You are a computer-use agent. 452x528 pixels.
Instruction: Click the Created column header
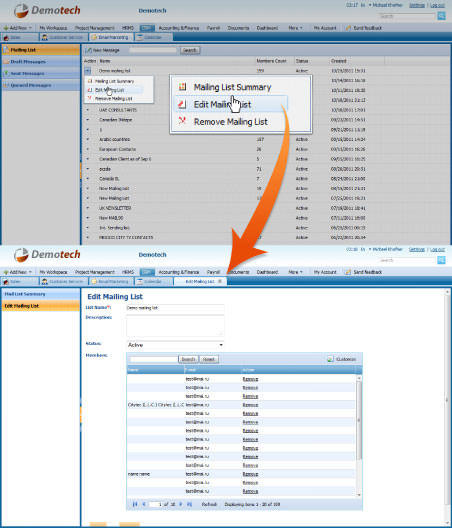(x=338, y=61)
